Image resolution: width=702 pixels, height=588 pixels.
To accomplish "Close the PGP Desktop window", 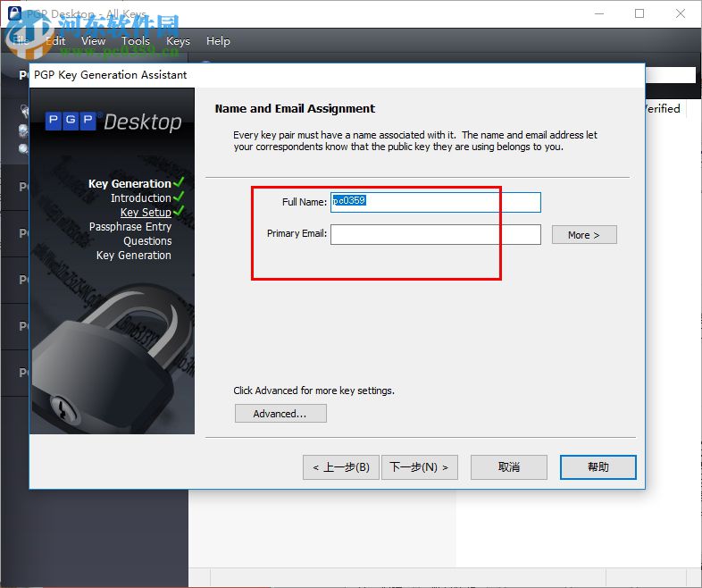I will [x=681, y=13].
